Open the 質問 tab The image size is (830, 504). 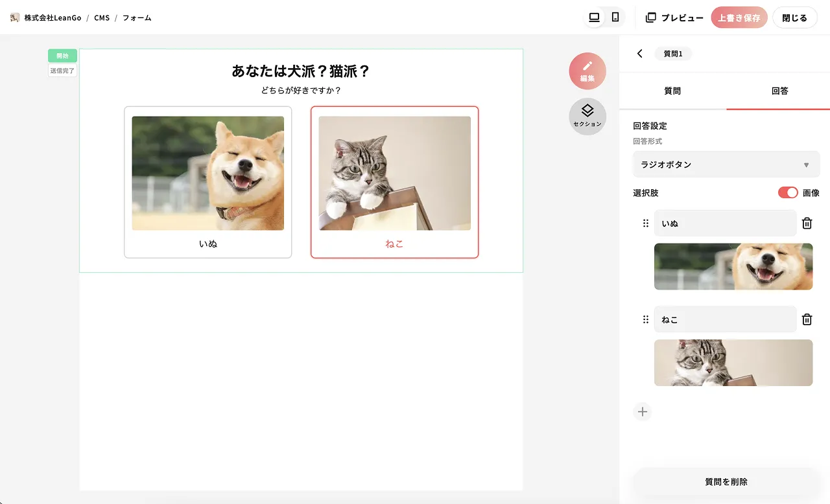click(672, 91)
